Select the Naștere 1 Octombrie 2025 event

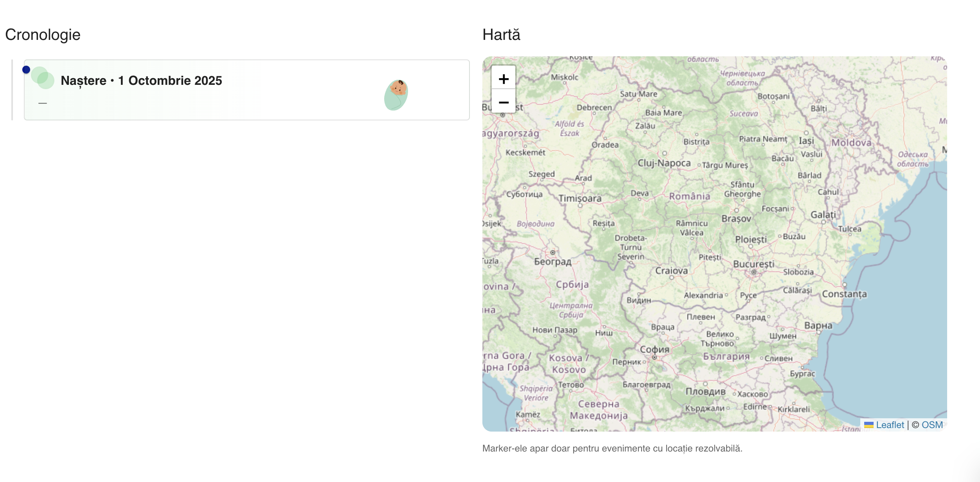point(141,81)
